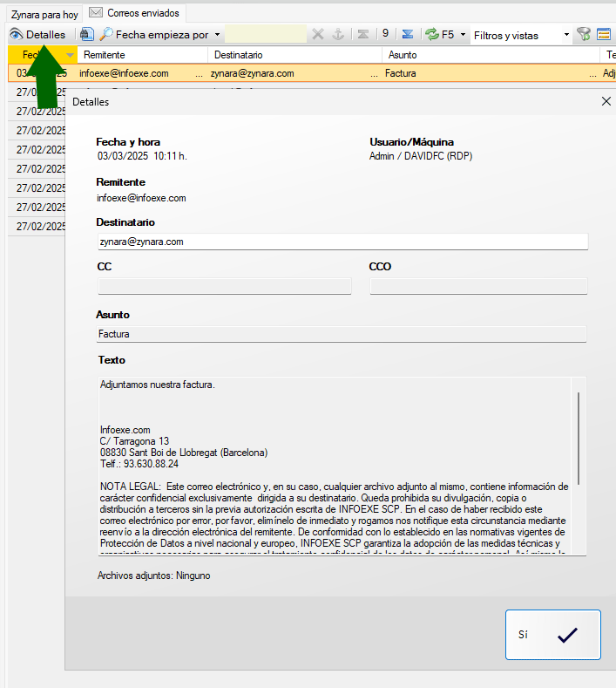Close the Detalles dialog
The image size is (616, 688).
click(606, 102)
